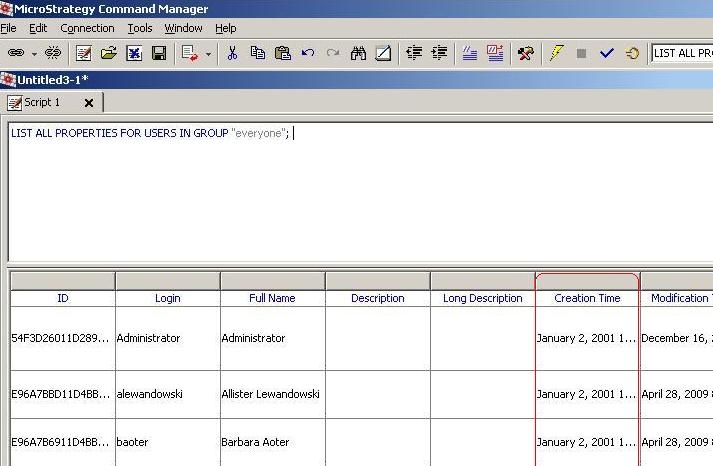Viewport: 713px width, 466px height.
Task: Cut selected text with the scissors icon
Action: [x=232, y=53]
